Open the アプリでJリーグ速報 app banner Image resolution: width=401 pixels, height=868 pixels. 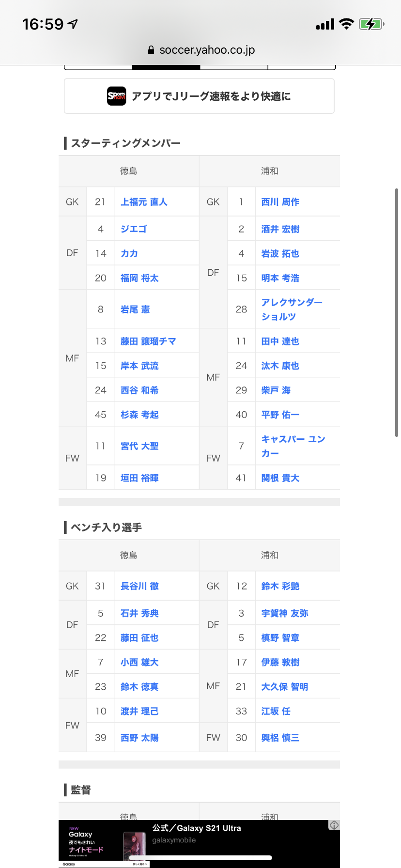tap(199, 96)
